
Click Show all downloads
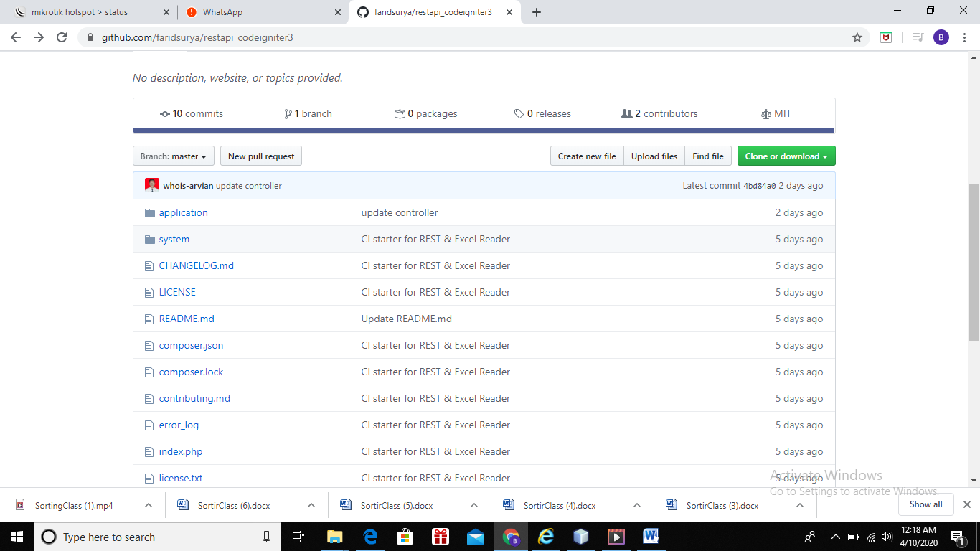[925, 504]
